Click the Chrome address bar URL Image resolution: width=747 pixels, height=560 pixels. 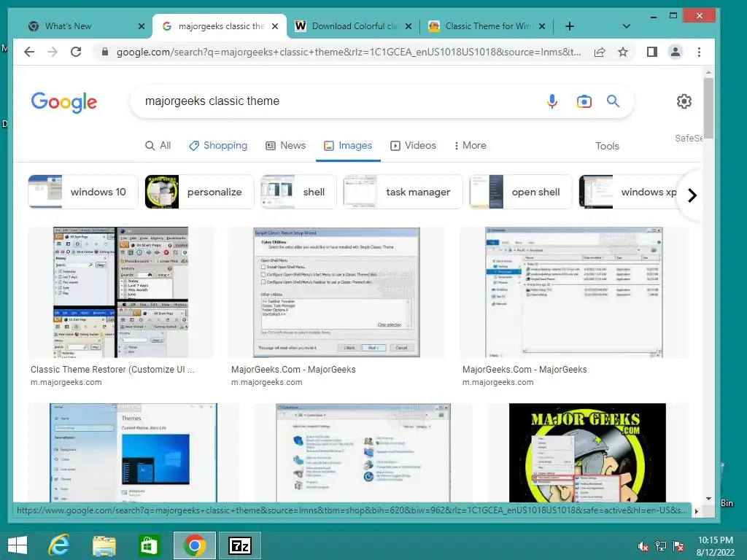348,52
